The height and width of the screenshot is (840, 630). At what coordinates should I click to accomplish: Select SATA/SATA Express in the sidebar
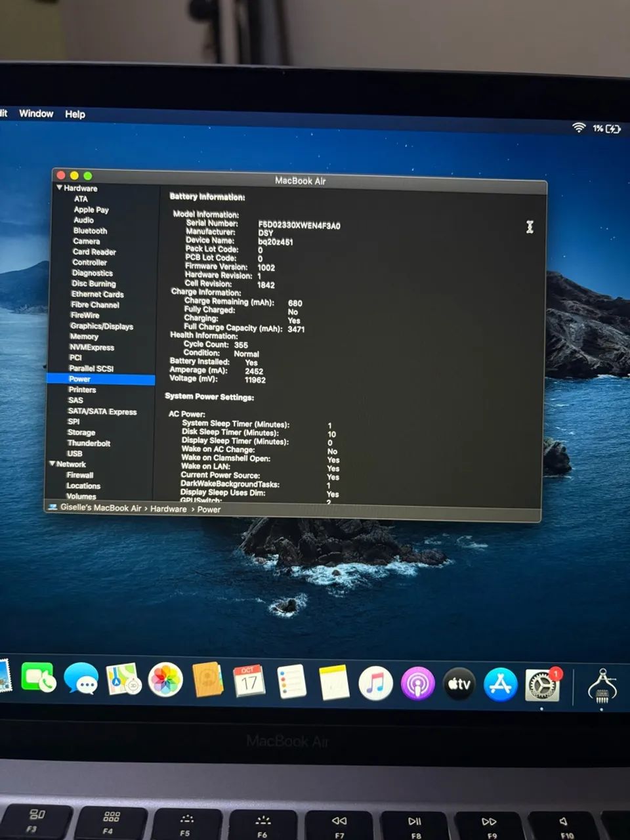(x=102, y=411)
